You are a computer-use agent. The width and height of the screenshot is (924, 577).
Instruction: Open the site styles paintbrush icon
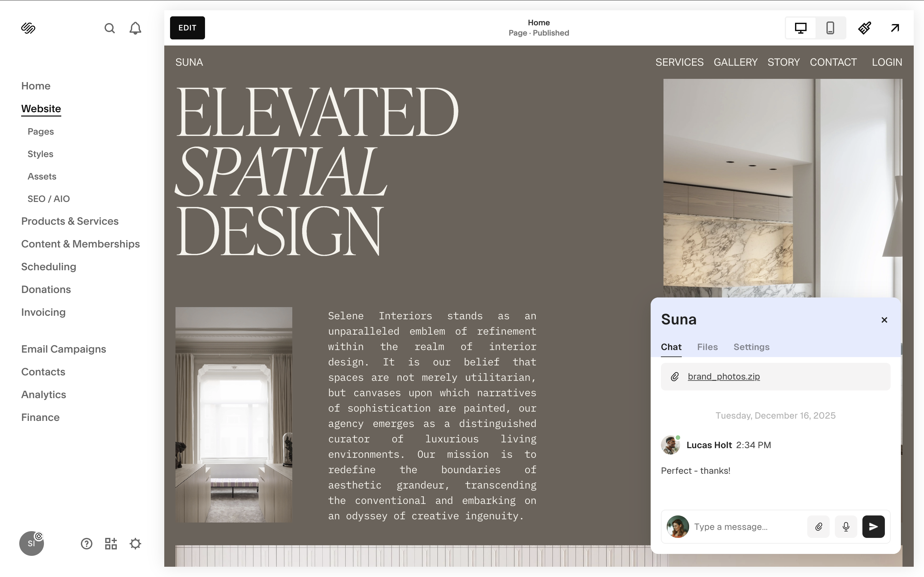coord(864,28)
